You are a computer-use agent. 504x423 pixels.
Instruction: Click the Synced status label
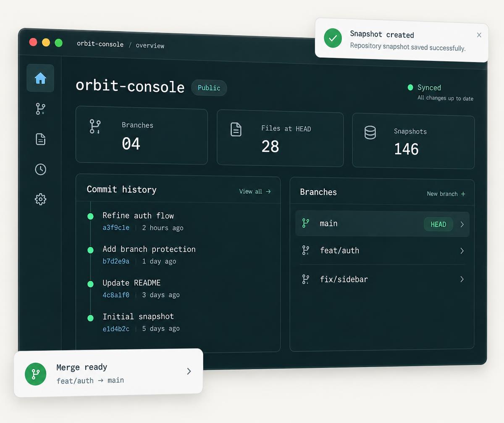coord(429,88)
